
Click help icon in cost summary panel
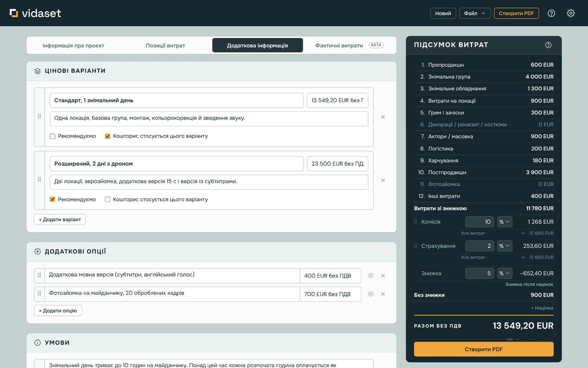[x=548, y=45]
